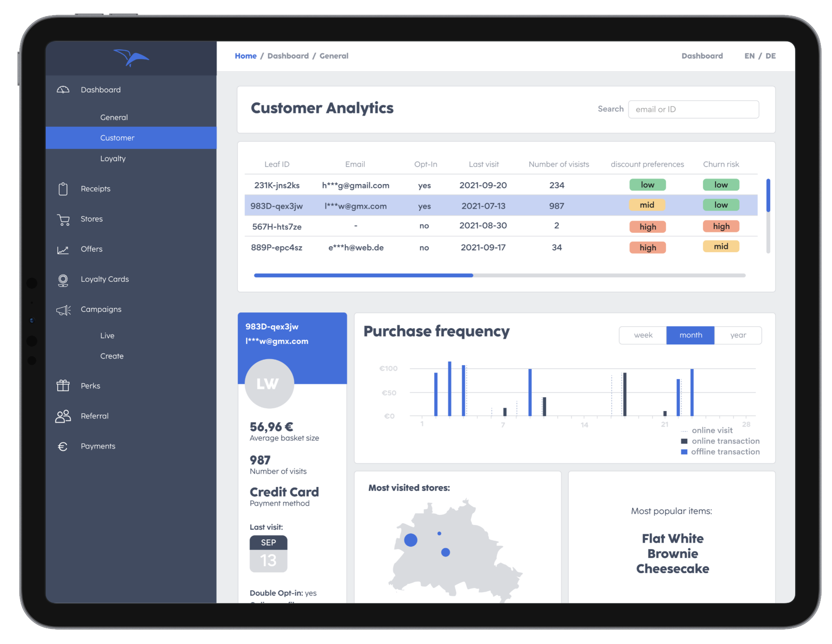832x644 pixels.
Task: Click the Dashboard gauge icon
Action: 63,90
